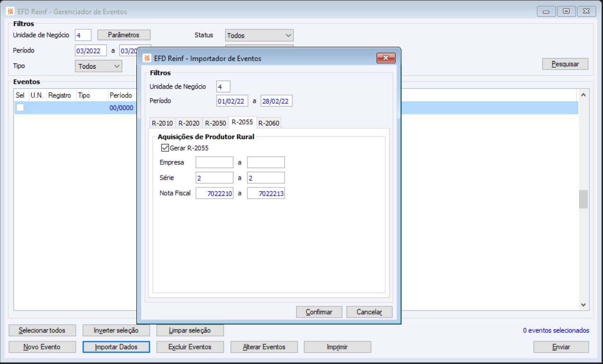The width and height of the screenshot is (603, 364).
Task: Click the 00/0000 period cell
Action: coord(122,107)
